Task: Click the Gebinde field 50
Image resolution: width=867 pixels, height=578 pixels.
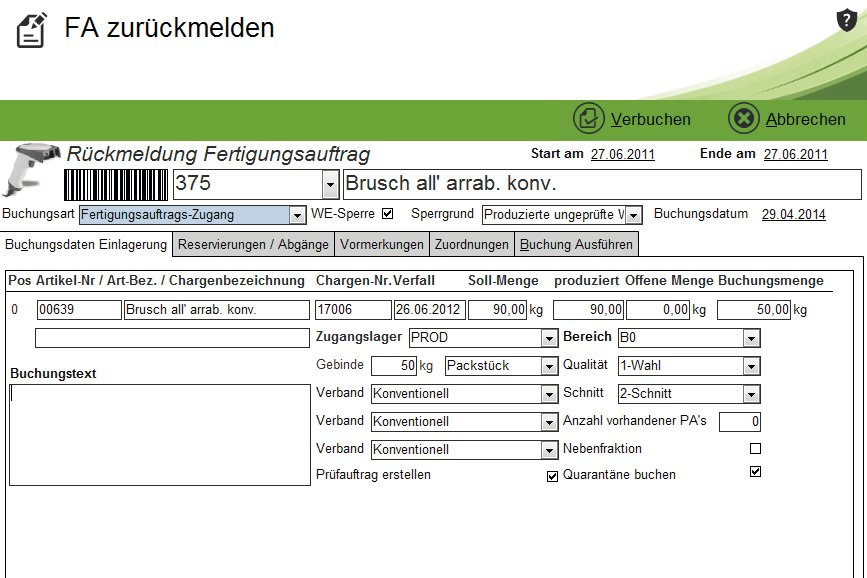Action: [x=394, y=366]
